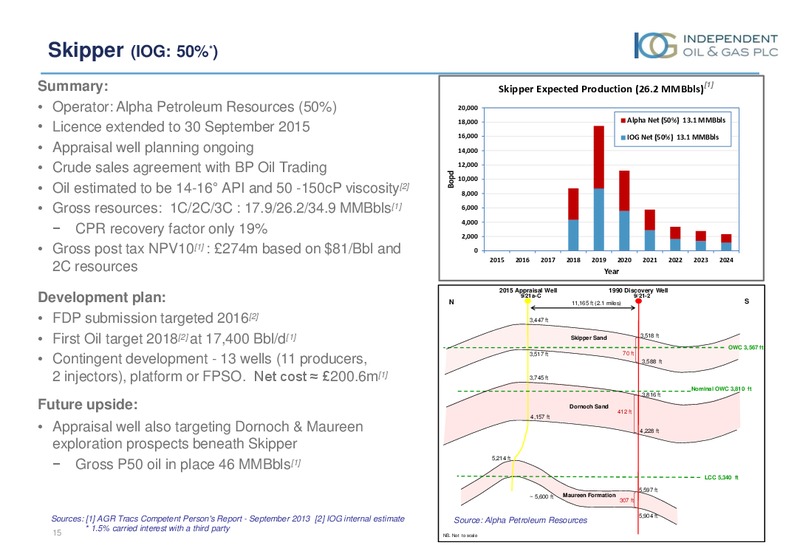The width and height of the screenshot is (800, 554).
Task: Click the 'N' north marker
Action: tap(451, 302)
